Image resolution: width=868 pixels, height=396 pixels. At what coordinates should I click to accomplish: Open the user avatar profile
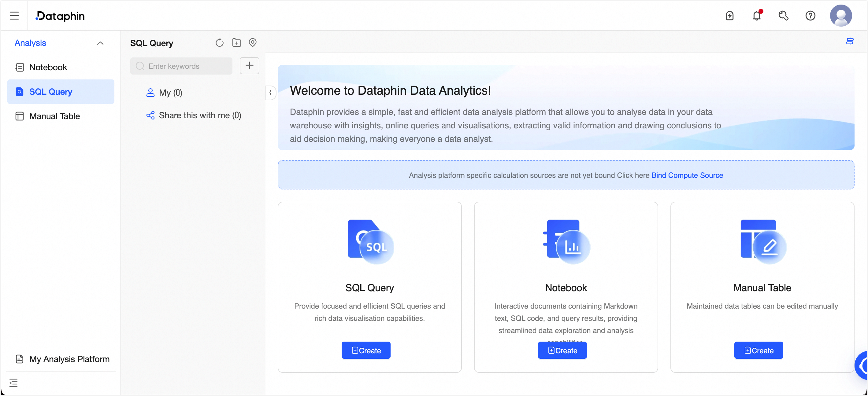click(841, 16)
